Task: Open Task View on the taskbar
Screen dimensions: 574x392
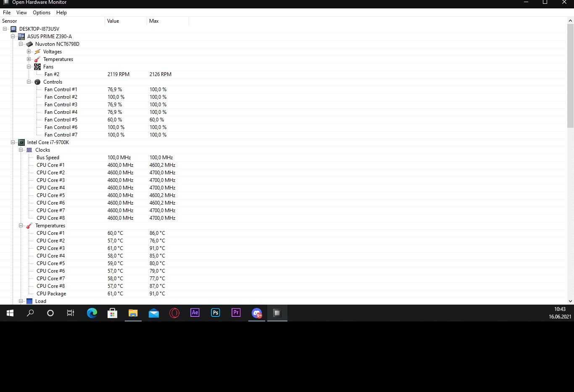Action: tap(71, 313)
